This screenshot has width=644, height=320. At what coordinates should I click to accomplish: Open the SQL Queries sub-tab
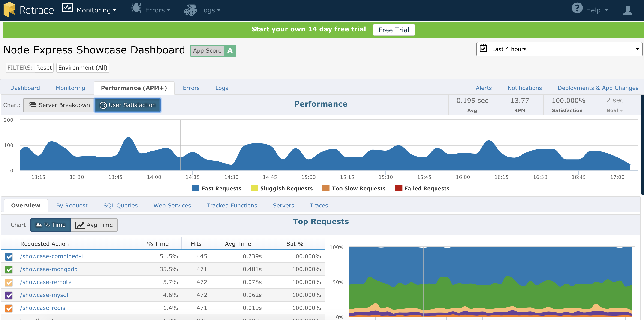click(x=120, y=205)
